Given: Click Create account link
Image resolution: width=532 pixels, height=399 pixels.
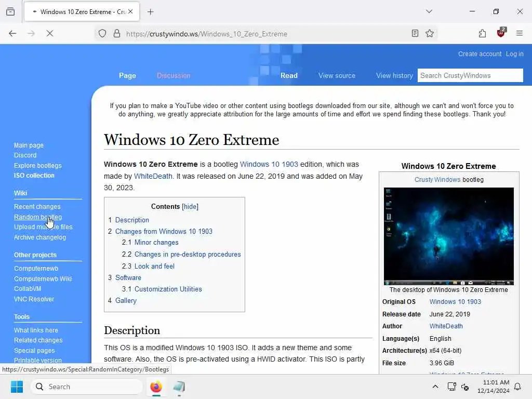Looking at the screenshot, I should coord(480,54).
